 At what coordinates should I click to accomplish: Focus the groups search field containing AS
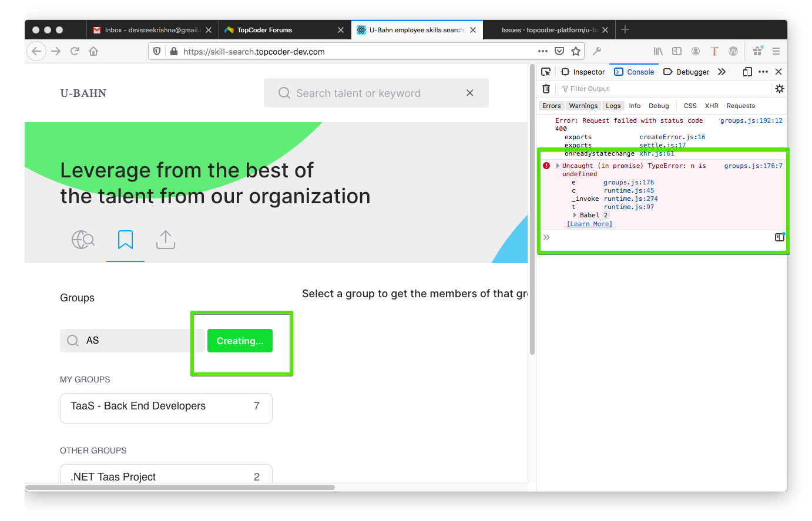coord(132,341)
